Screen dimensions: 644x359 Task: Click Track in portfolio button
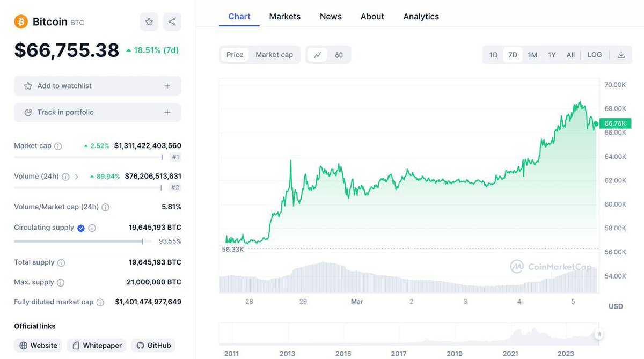[98, 112]
